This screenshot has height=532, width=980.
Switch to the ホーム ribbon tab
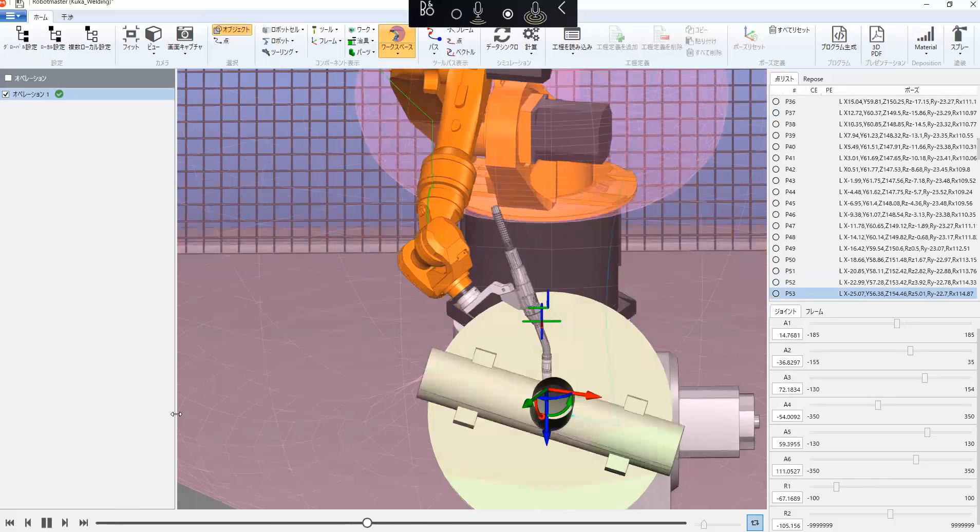41,17
